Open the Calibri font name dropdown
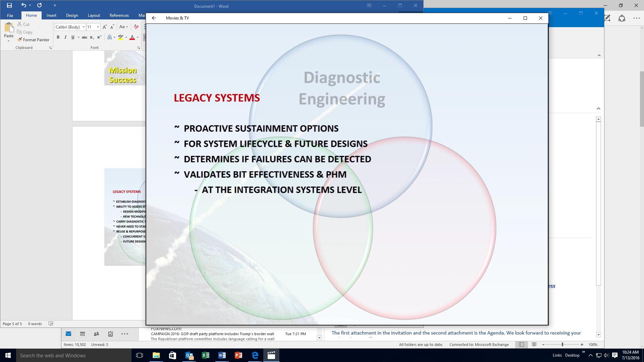This screenshot has height=362, width=644. 84,27
